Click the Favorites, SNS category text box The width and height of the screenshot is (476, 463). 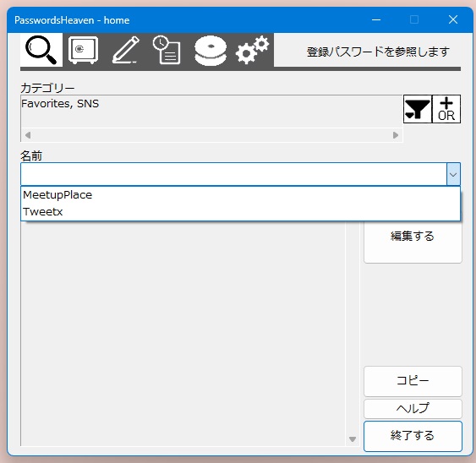(x=211, y=112)
